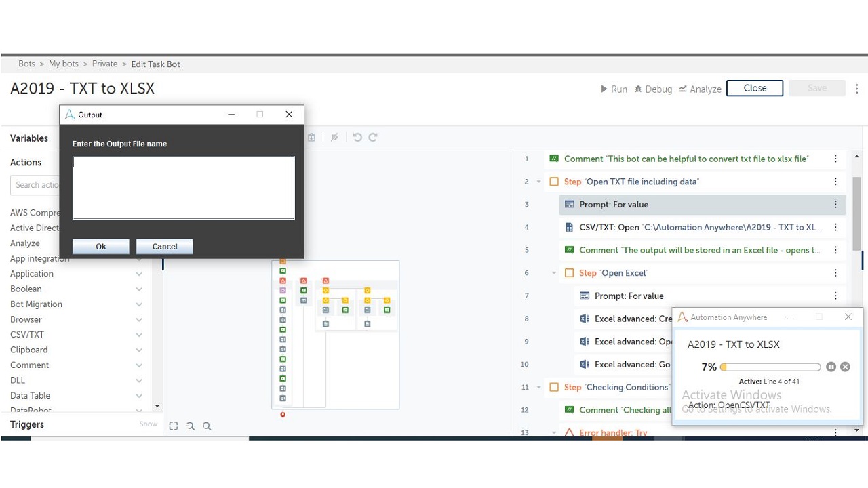The height and width of the screenshot is (488, 868).
Task: Click the comment icon on line 12
Action: coord(570,410)
